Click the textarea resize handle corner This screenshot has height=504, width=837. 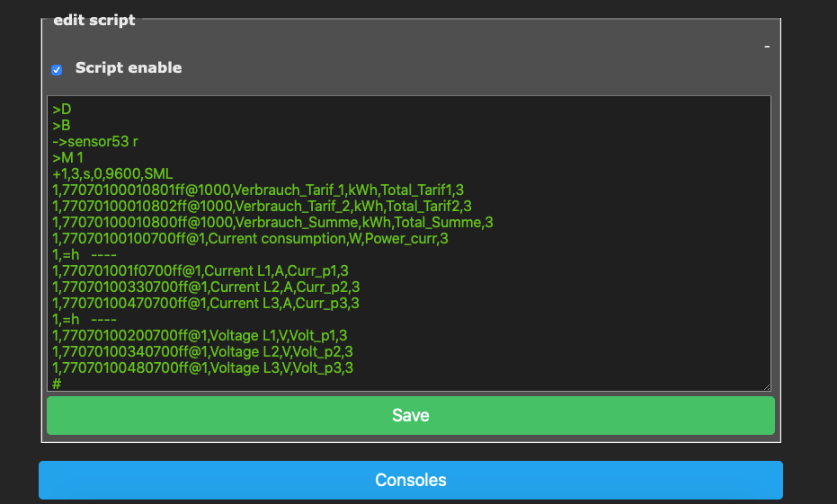tap(767, 387)
